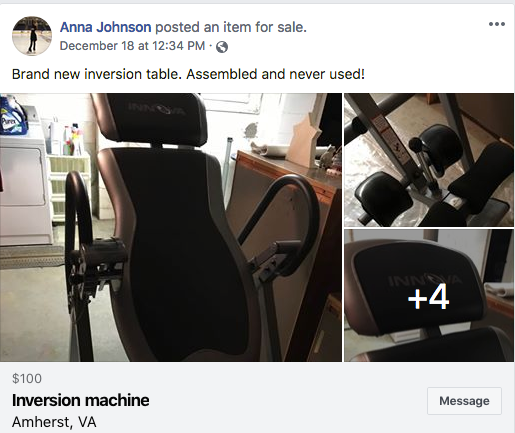This screenshot has height=433, width=515.
Task: Click the 'Brand new inversion table' description text
Action: [x=188, y=74]
